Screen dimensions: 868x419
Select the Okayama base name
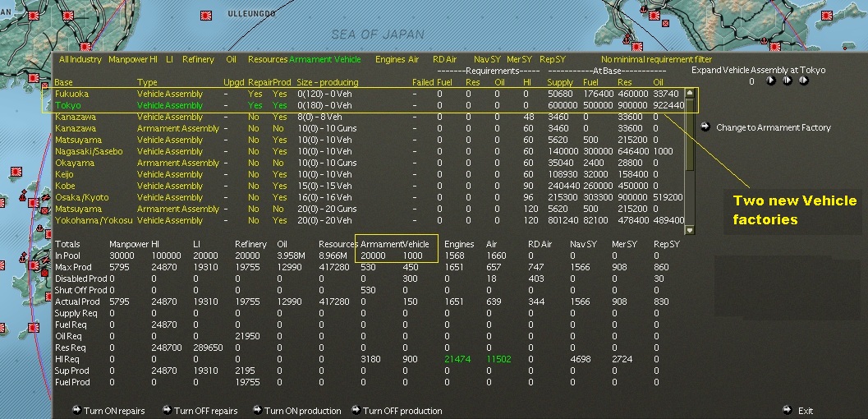click(75, 163)
